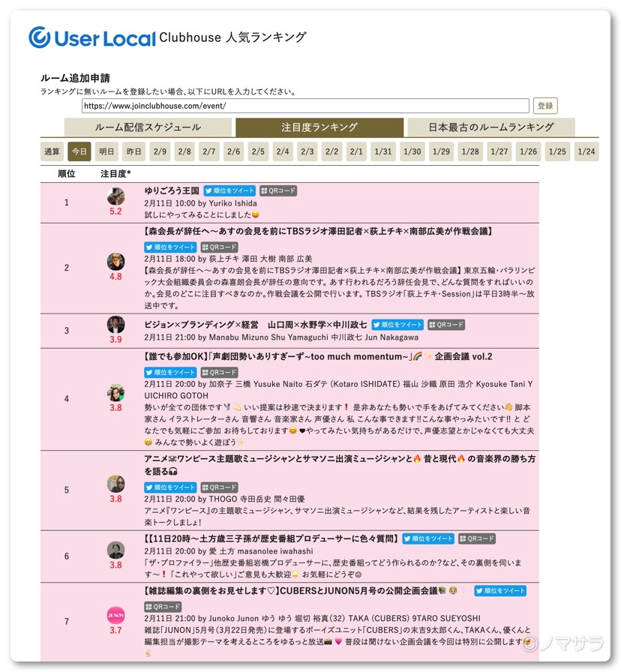Open QR code for ゆりごろう王国 room
Image resolution: width=621 pixels, height=672 pixels.
[278, 191]
